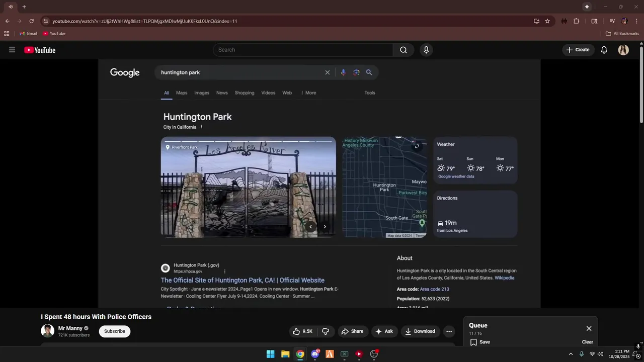Open the tab search side panel icon
This screenshot has height=362, width=644.
[594, 21]
